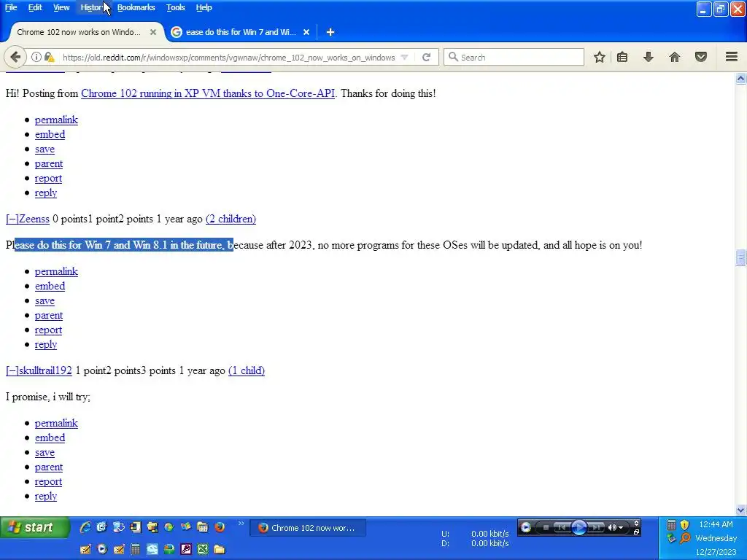Open permalink under 'I promise, i will try'
747x560 pixels.
[56, 423]
